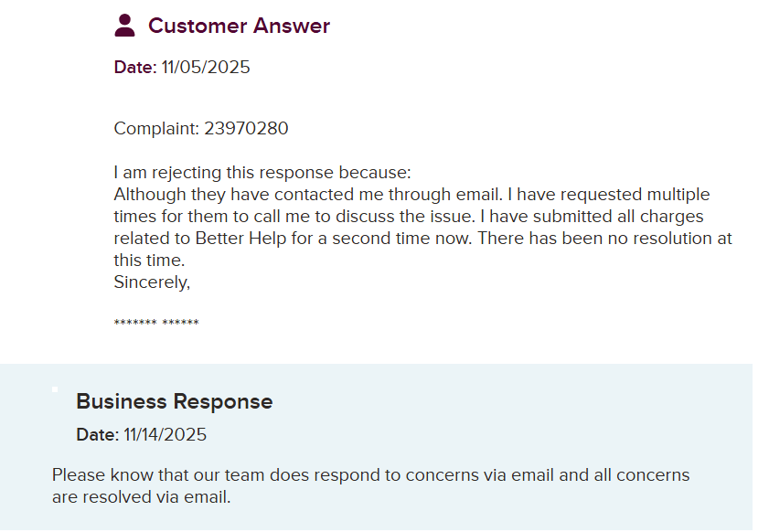769x532 pixels.
Task: Click "I am rejecting this response because" line
Action: pos(262,173)
